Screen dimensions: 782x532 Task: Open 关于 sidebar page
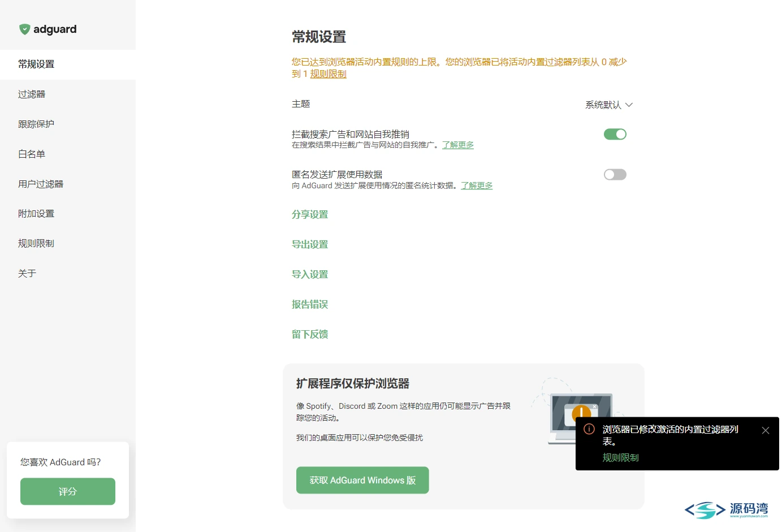[x=68, y=274]
